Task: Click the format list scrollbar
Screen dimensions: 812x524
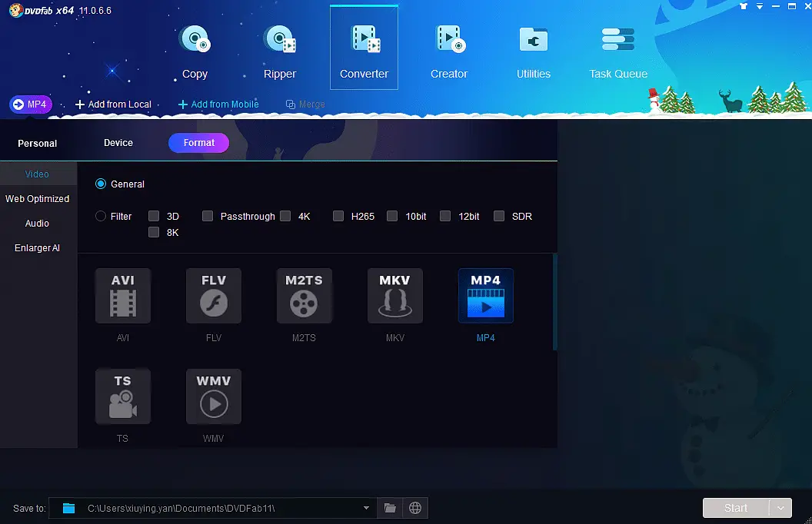Action: point(555,302)
